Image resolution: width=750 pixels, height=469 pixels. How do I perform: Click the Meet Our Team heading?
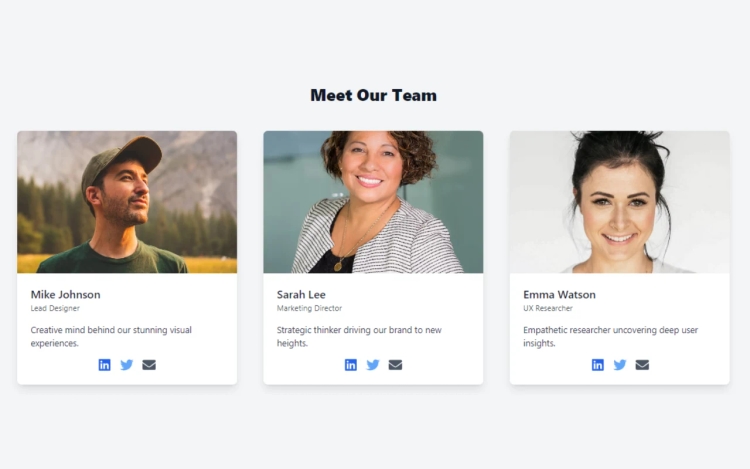[x=374, y=95]
